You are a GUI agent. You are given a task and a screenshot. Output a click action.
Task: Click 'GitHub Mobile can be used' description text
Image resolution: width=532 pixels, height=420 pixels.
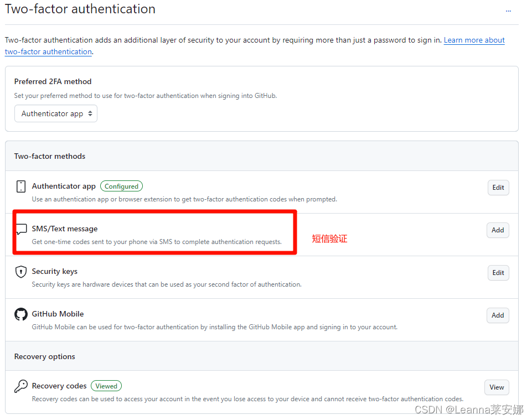tap(214, 327)
